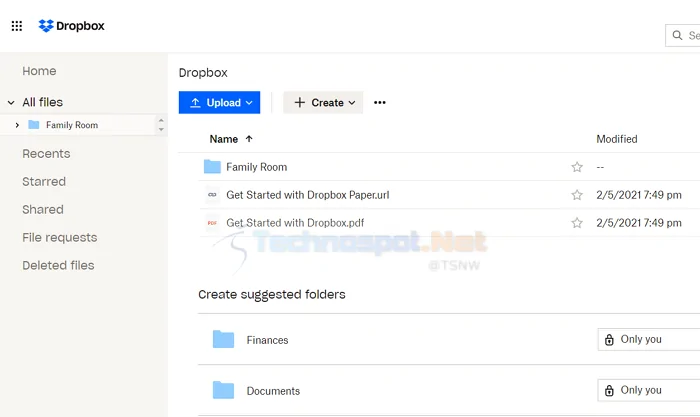
Task: Open Only you access dropdown for Documents
Action: pyautogui.click(x=649, y=390)
